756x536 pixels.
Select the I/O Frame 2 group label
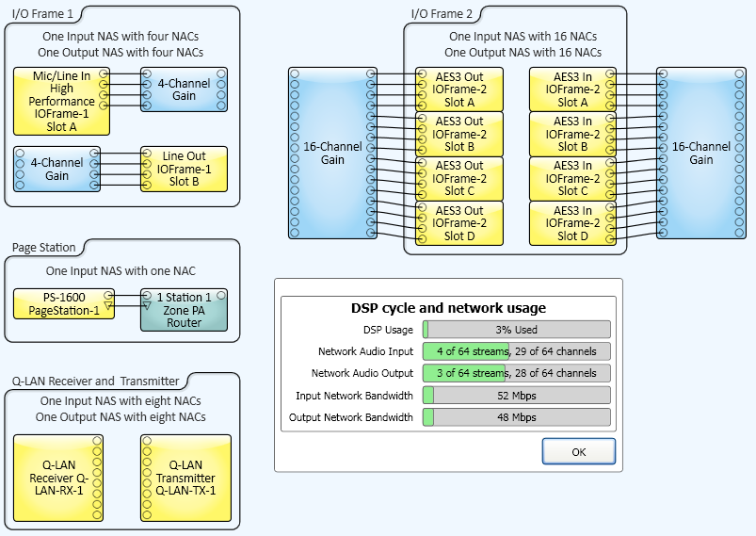[x=442, y=14]
